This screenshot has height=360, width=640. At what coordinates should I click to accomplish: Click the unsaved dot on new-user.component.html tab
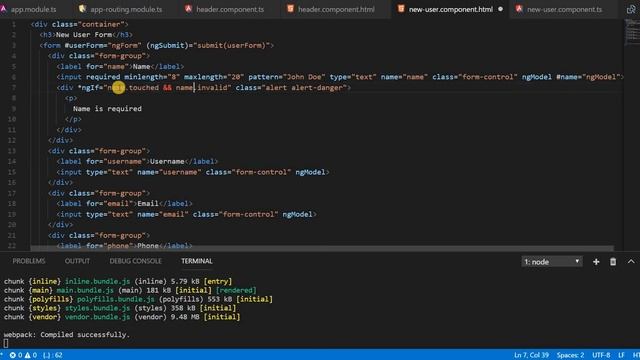pos(500,9)
